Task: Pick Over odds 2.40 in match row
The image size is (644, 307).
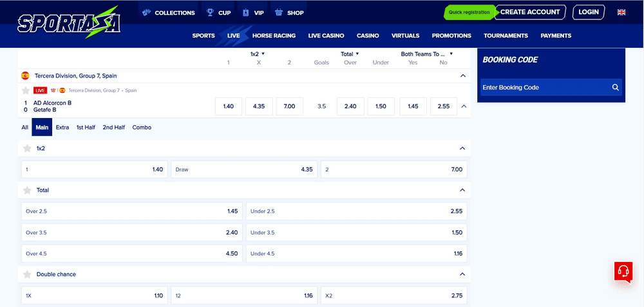Action: point(350,106)
